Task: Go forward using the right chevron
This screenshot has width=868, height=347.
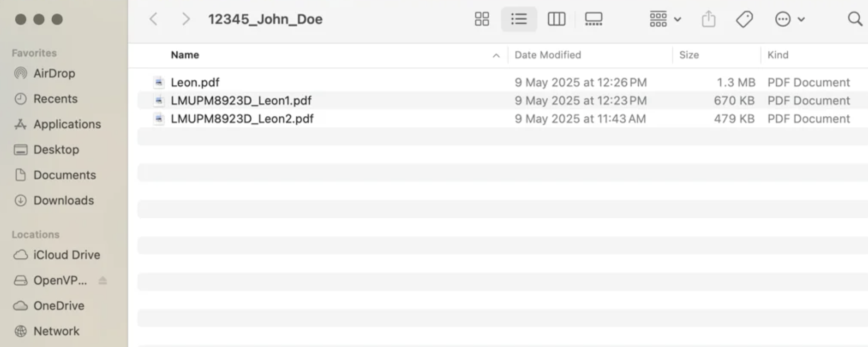Action: click(186, 19)
